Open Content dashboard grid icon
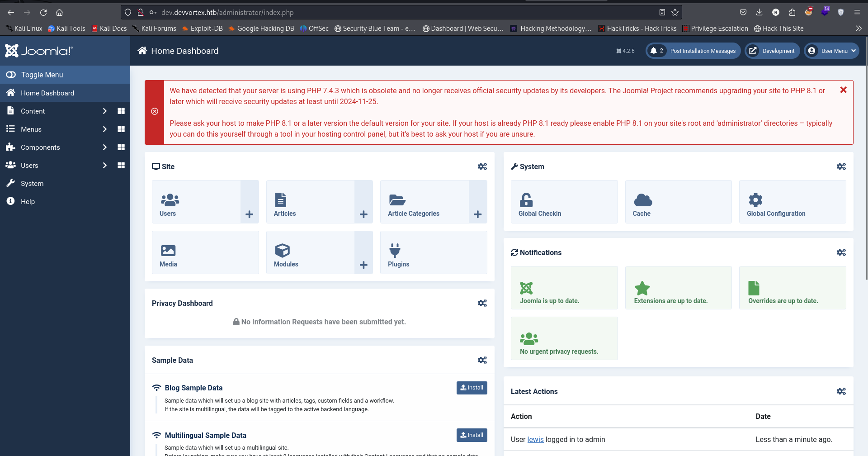868x456 pixels. 121,111
